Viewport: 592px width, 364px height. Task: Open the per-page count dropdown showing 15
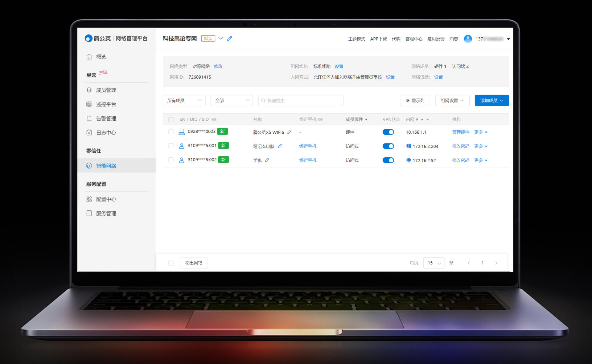434,263
